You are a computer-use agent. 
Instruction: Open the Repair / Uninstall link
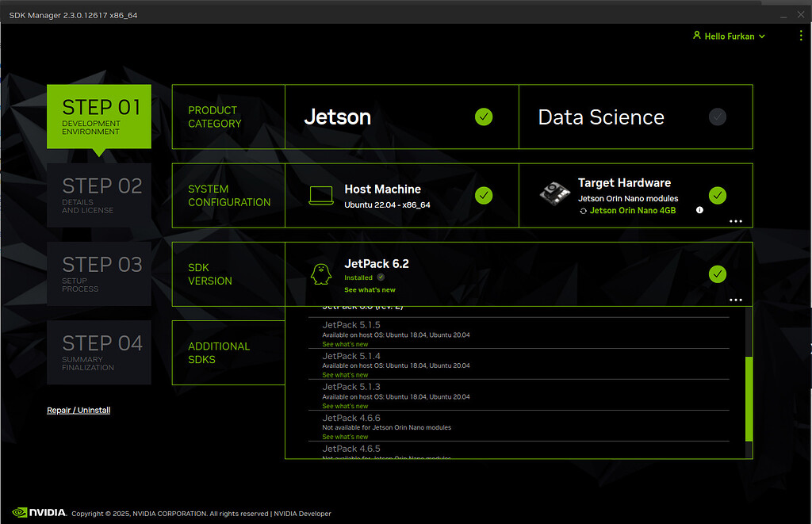coord(78,410)
